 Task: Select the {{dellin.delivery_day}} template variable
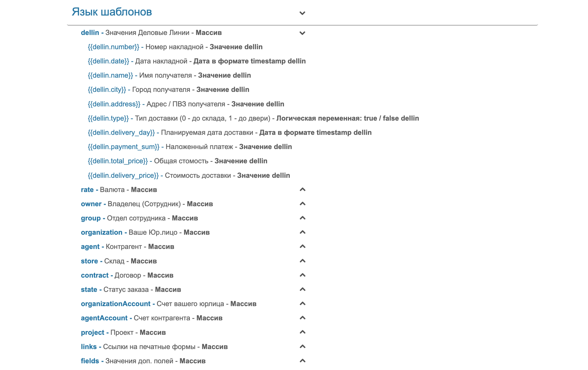point(121,133)
